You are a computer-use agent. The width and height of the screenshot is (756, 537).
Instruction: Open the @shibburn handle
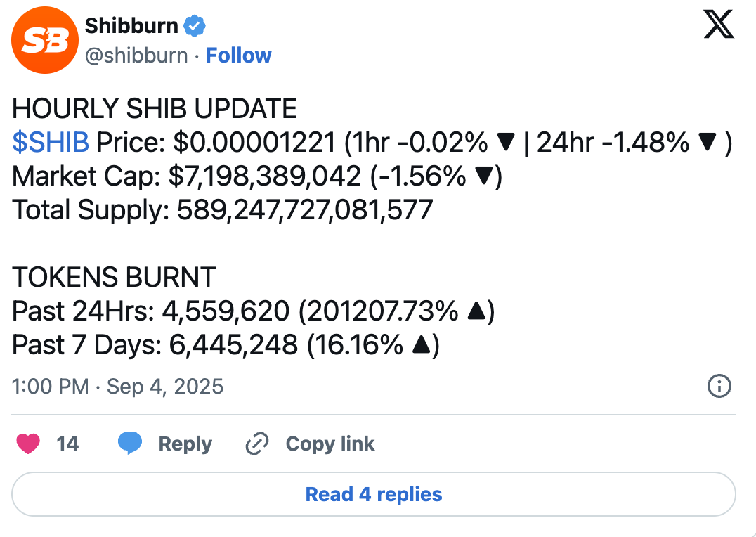pyautogui.click(x=136, y=56)
